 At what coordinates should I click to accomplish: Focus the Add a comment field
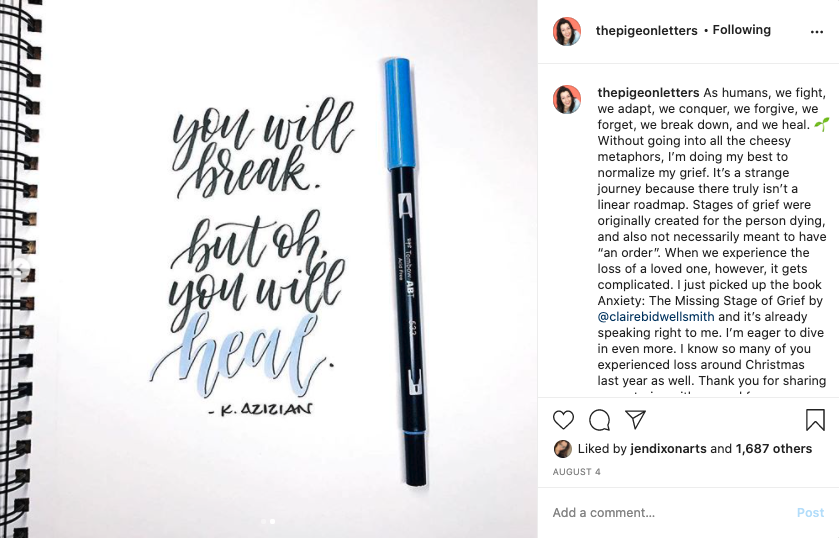(x=669, y=512)
